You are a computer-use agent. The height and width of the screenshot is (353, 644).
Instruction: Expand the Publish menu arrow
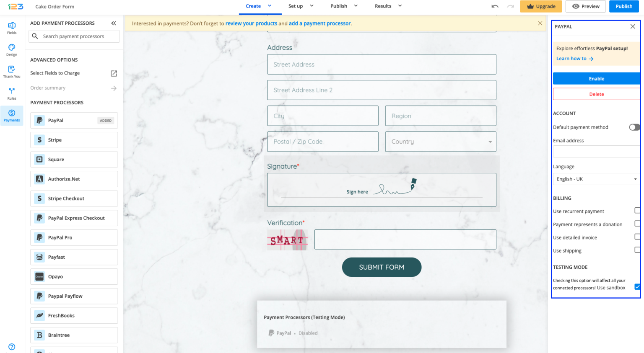coord(356,6)
